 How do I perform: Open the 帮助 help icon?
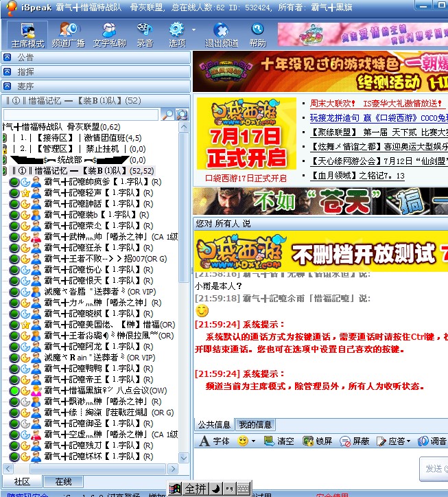point(258,34)
